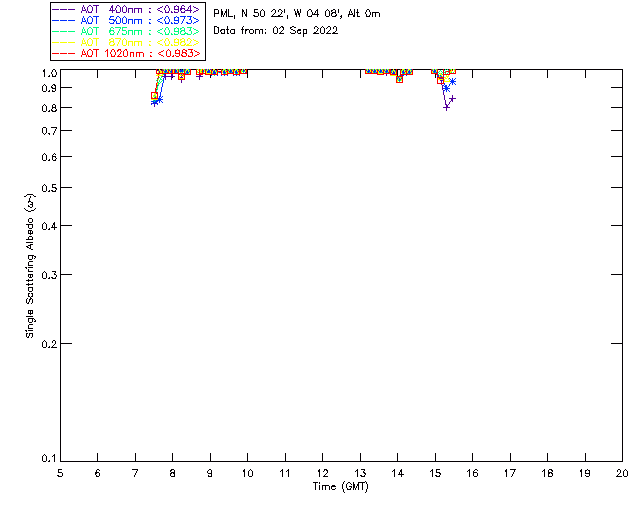Click the 19 hour x-axis label
This screenshot has height=512, width=640.
[x=585, y=473]
